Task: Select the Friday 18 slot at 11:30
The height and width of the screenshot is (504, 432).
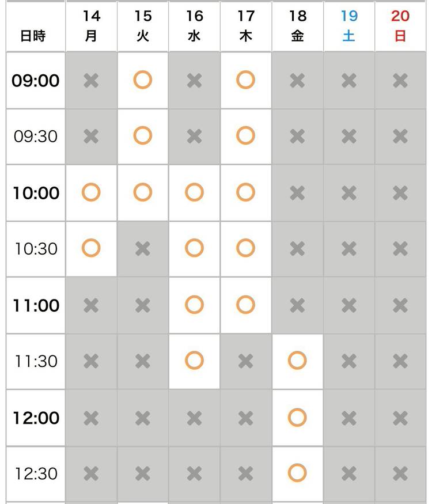Action: click(297, 361)
